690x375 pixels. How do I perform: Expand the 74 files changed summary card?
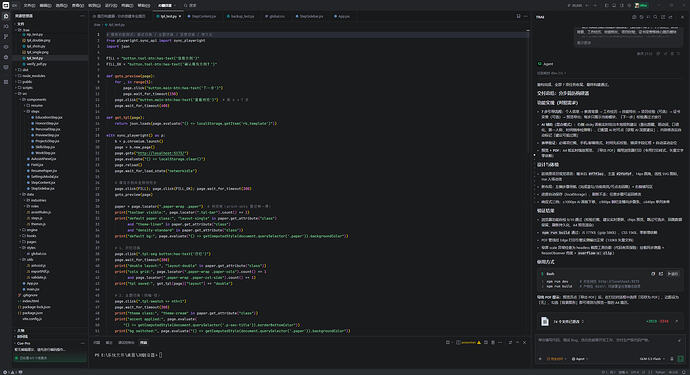pyautogui.click(x=611, y=321)
